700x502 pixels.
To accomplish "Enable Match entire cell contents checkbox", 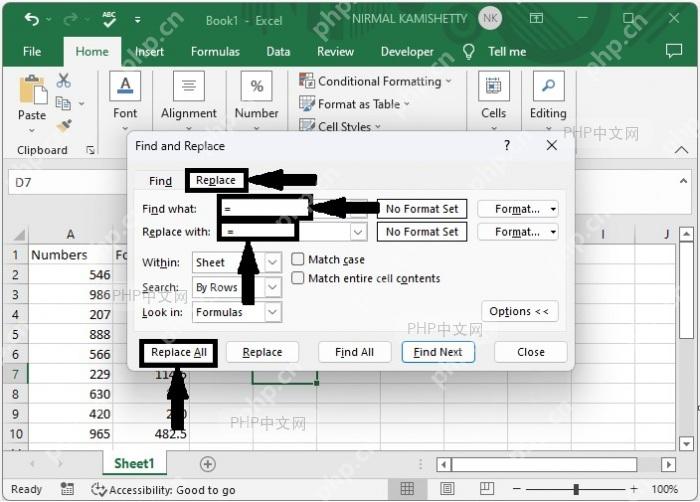I will [297, 278].
